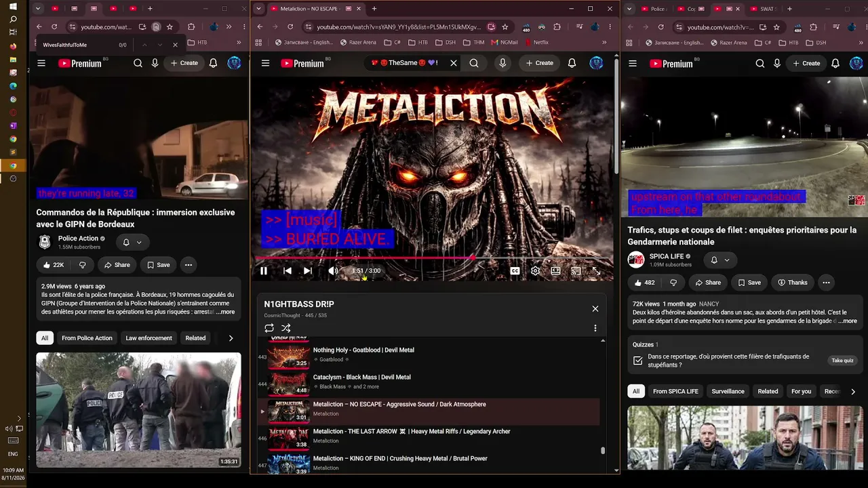Clear the 'TheSame' search box in middle window
868x488 pixels.
[454, 63]
